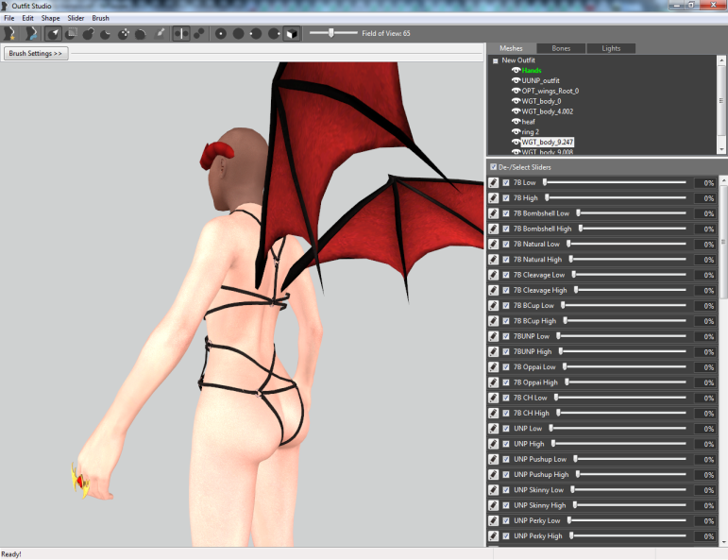Select the Weight Paint brush icon
The image size is (728, 560).
160,33
